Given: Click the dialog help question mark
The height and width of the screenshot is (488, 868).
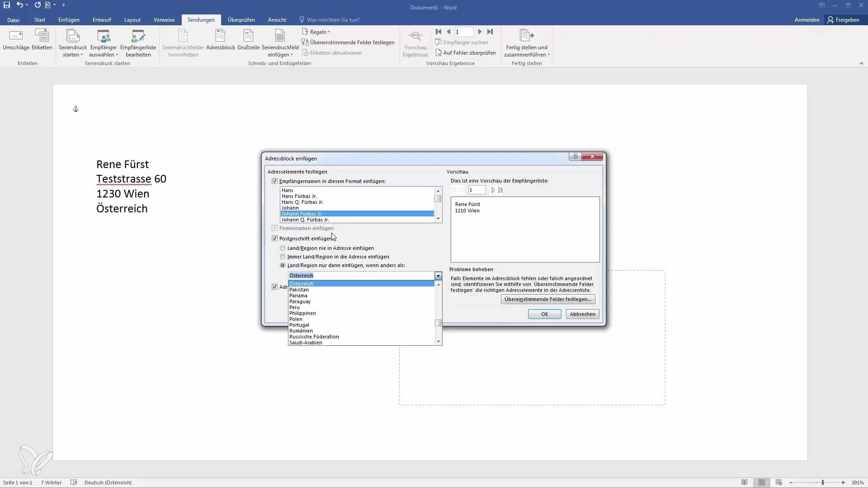Looking at the screenshot, I should pos(575,156).
